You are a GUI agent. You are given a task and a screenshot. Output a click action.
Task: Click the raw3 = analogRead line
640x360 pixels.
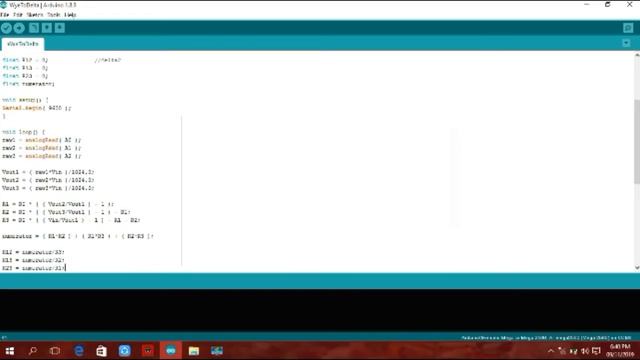pyautogui.click(x=41, y=156)
